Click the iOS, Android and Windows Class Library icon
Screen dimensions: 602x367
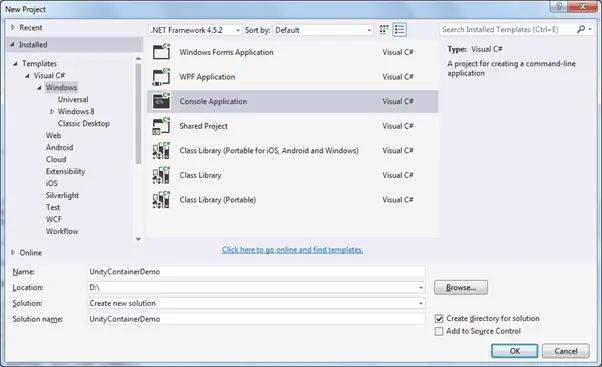coord(161,150)
